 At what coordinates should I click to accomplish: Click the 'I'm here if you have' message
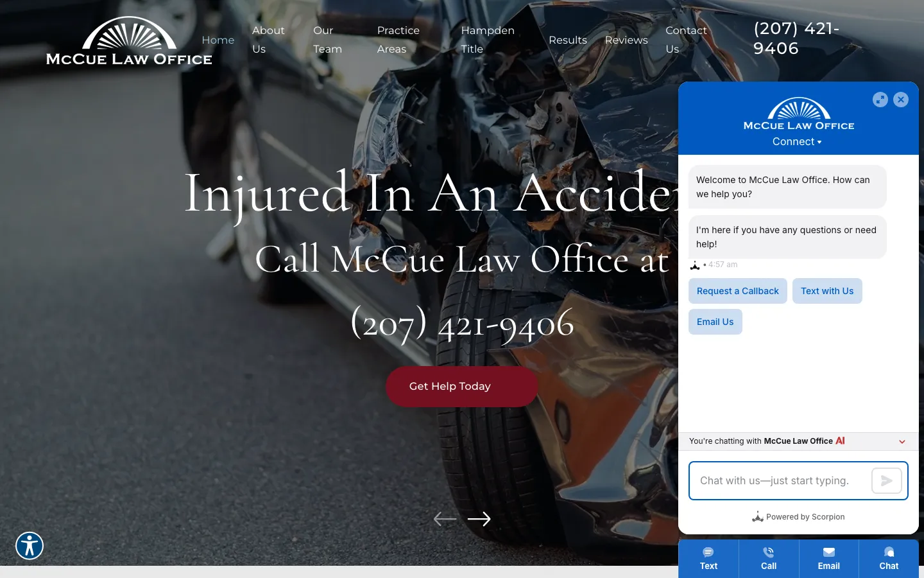[787, 237]
